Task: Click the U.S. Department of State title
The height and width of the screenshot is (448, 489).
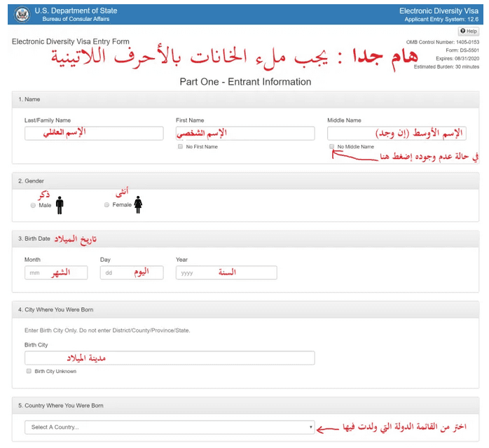Action: [76, 11]
